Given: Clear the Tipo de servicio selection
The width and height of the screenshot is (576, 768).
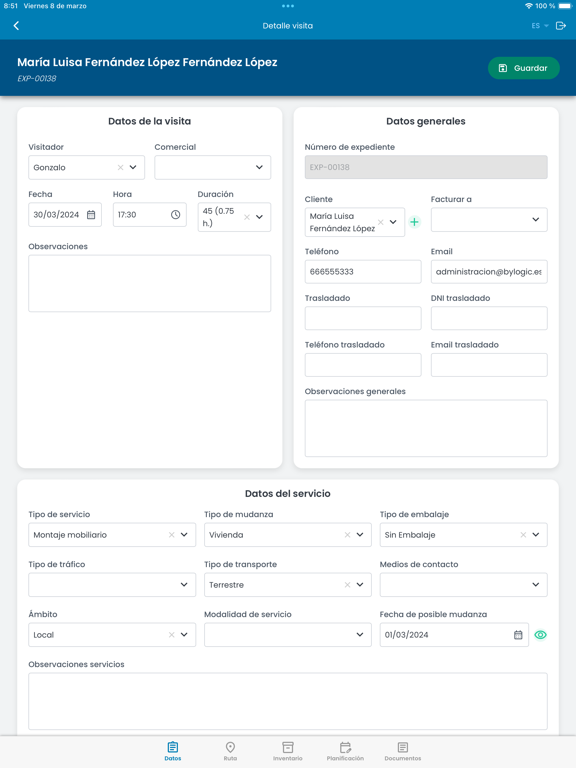Looking at the screenshot, I should coord(171,535).
